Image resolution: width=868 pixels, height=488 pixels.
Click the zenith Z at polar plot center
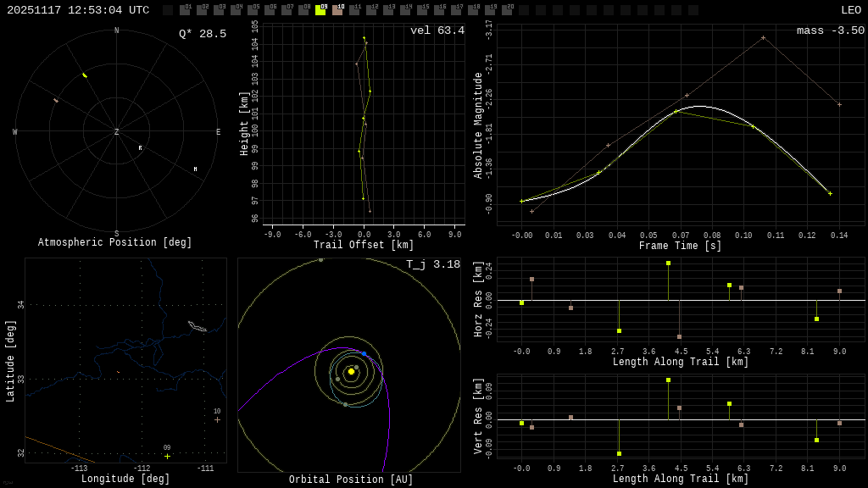[x=117, y=132]
